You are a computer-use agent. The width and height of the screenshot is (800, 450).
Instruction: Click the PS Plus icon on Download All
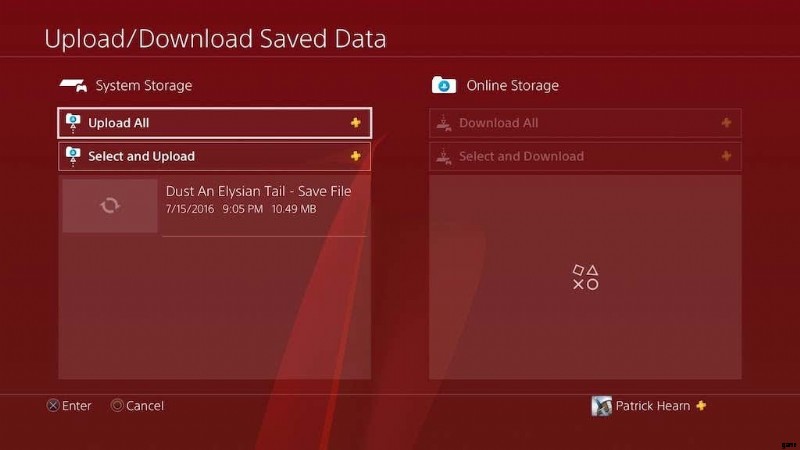point(726,122)
